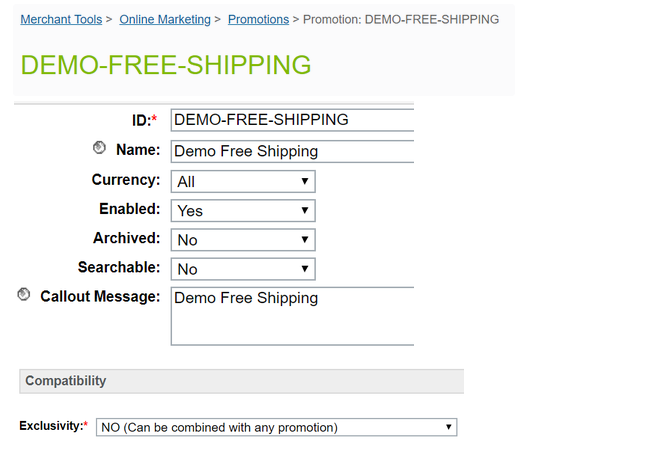Open the Online Marketing breadcrumb link
Image resolution: width=654 pixels, height=459 pixels.
coord(165,19)
